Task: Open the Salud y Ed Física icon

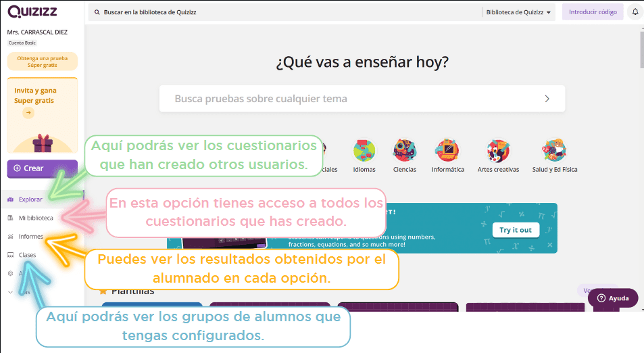Action: [555, 150]
